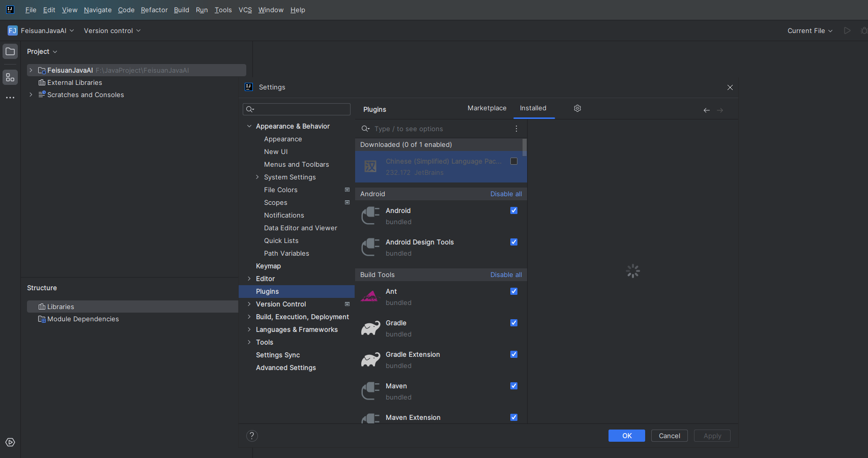Expand Build, Execution, Deployment group

pos(249,317)
